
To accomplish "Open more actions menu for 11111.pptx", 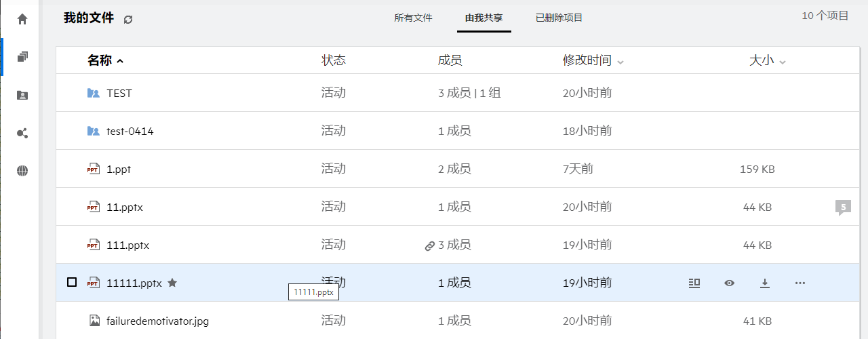I will tap(800, 283).
